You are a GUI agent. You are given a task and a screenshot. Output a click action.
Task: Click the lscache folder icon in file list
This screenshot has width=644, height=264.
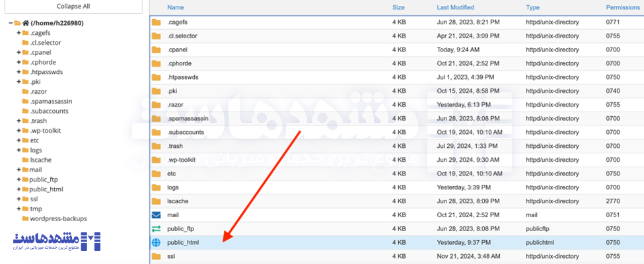(x=157, y=201)
